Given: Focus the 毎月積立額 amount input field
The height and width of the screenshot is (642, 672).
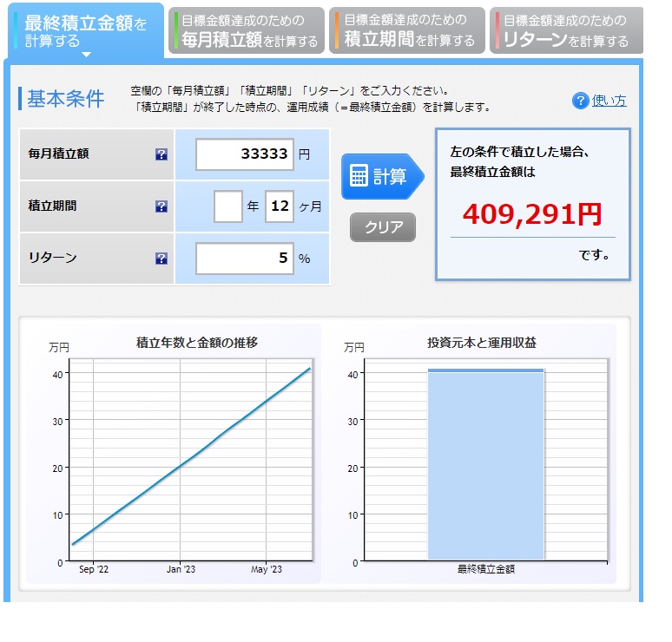Looking at the screenshot, I should tap(245, 154).
